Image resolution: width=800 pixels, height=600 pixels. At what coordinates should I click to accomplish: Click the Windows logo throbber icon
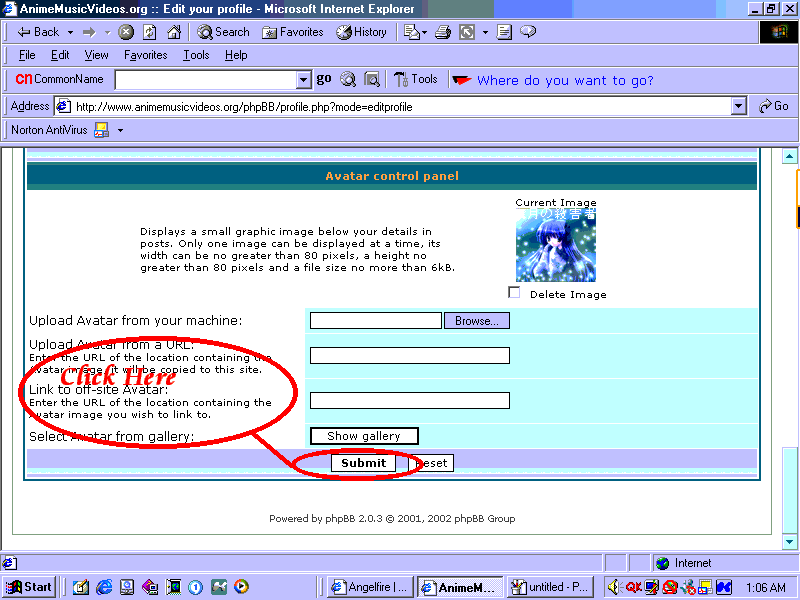tap(779, 32)
